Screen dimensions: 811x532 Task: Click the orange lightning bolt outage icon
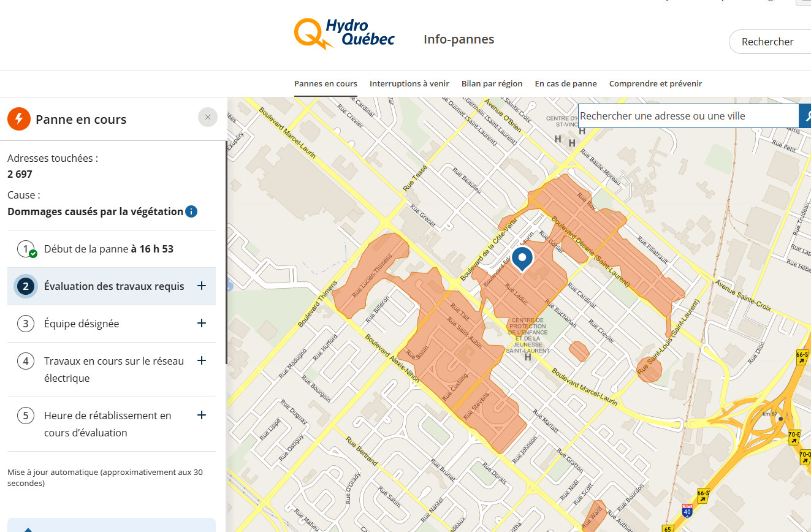(19, 119)
